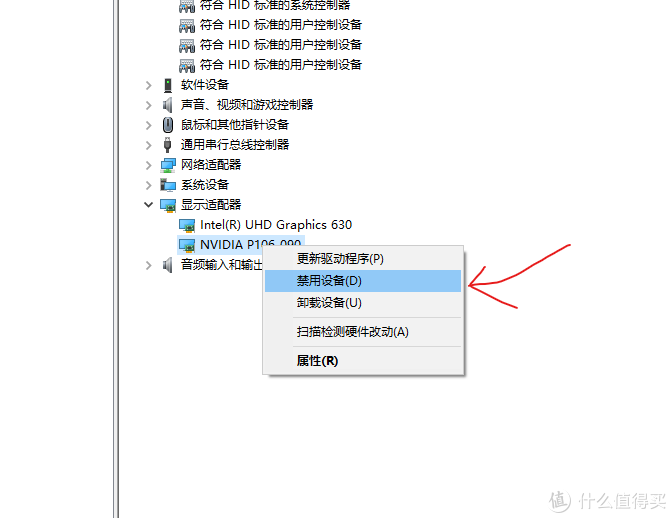The image size is (671, 518).
Task: Click the 声音、视频和游戏控制器 speaker icon
Action: click(167, 105)
